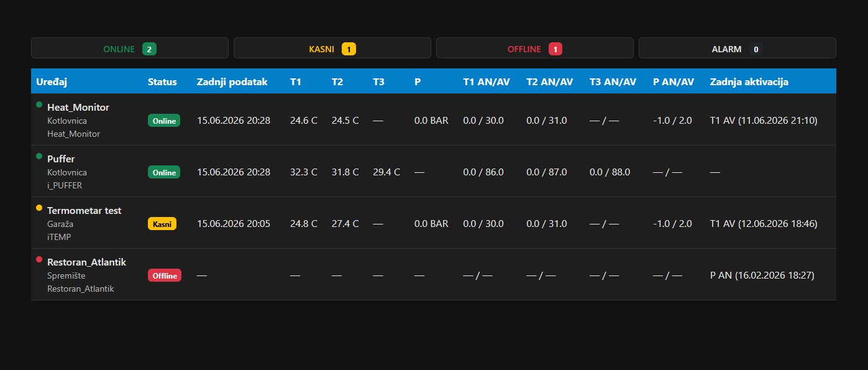Sort by the T3 column header
This screenshot has height=370, width=868.
(378, 81)
